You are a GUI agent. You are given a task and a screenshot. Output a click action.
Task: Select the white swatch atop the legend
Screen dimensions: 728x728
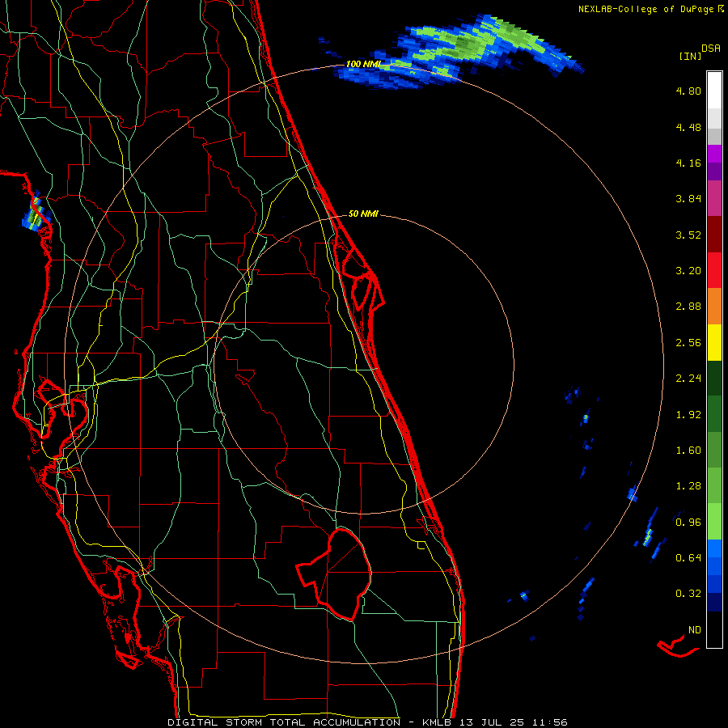click(714, 91)
